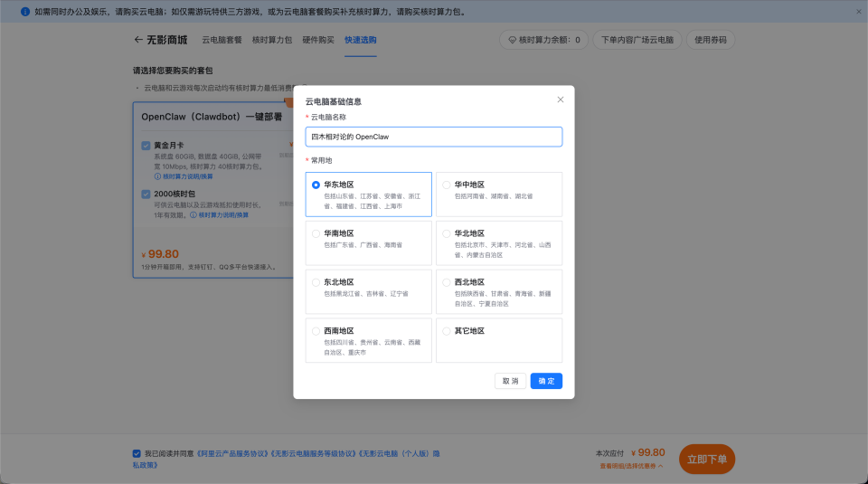
Task: Click the OpenClaw（Clawdbot）一键部署 card title
Action: 212,117
